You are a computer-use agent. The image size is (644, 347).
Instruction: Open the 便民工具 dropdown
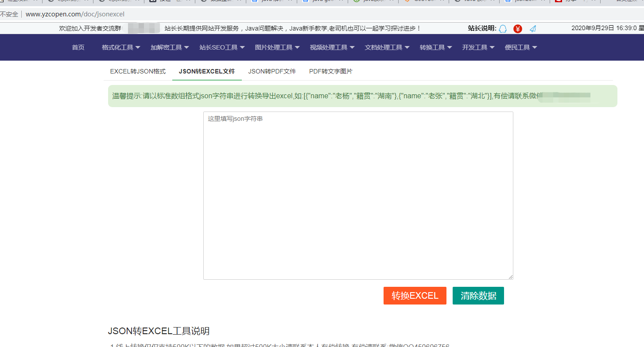(517, 47)
